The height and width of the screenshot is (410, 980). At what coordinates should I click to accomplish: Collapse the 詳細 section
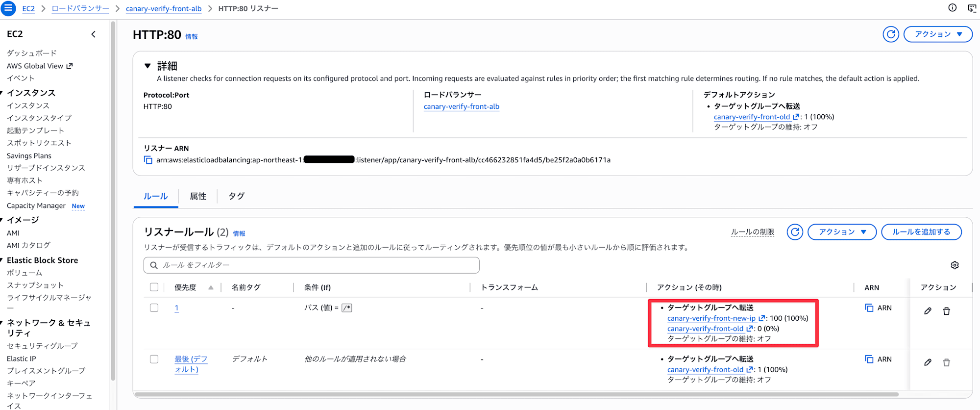pos(147,66)
